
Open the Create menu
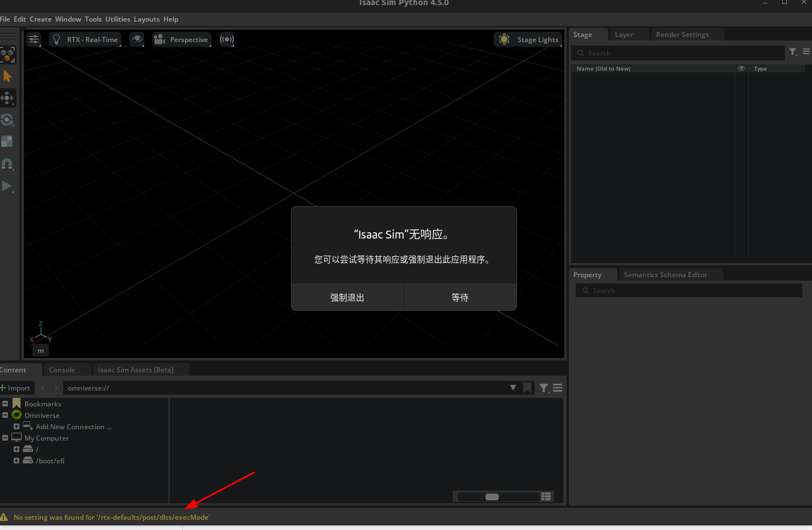[x=40, y=19]
